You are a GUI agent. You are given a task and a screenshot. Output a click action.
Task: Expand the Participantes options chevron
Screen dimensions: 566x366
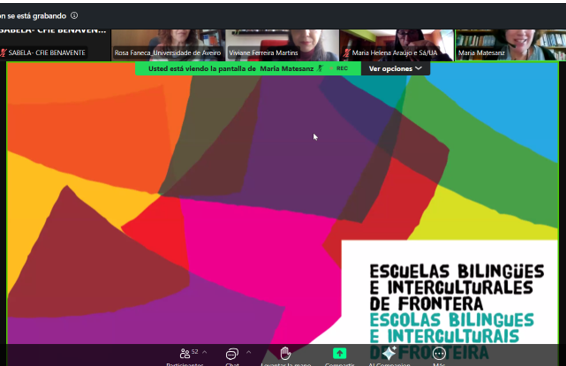(x=205, y=352)
